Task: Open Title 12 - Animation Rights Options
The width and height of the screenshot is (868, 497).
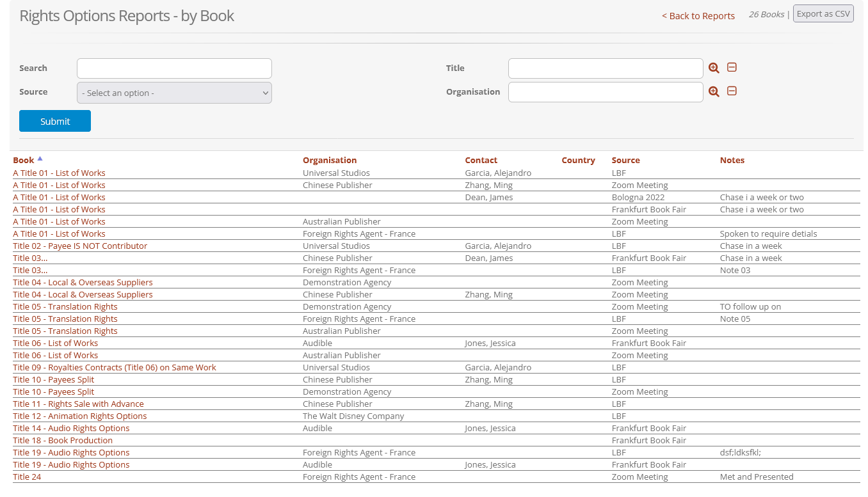Action: click(x=80, y=416)
